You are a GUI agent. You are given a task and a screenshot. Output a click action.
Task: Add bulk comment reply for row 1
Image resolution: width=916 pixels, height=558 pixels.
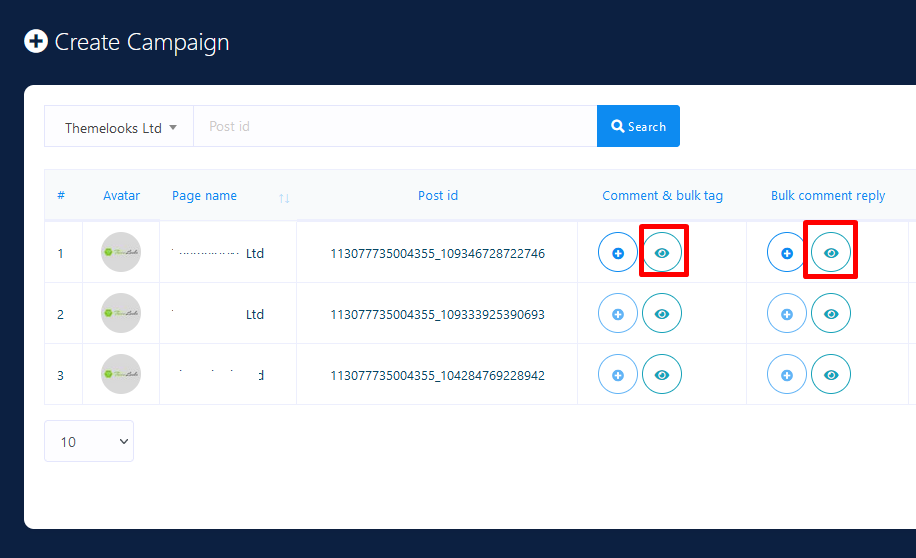(787, 253)
